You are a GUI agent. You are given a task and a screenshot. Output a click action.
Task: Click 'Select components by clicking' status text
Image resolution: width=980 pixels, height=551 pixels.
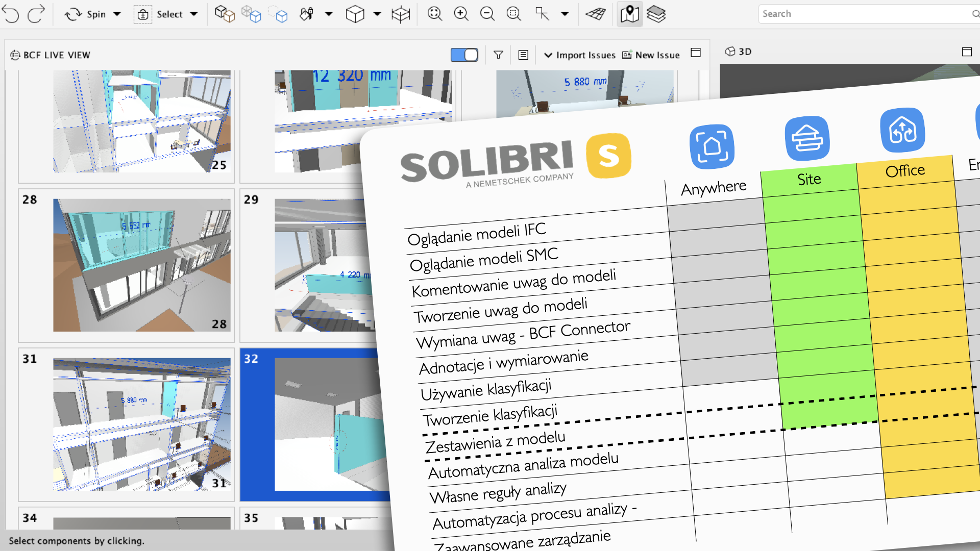coord(77,541)
